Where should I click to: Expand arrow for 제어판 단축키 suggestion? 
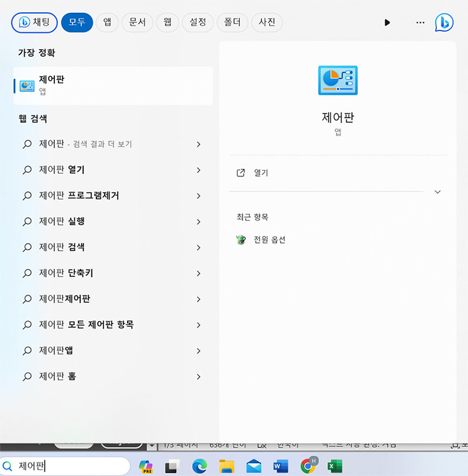(x=199, y=273)
